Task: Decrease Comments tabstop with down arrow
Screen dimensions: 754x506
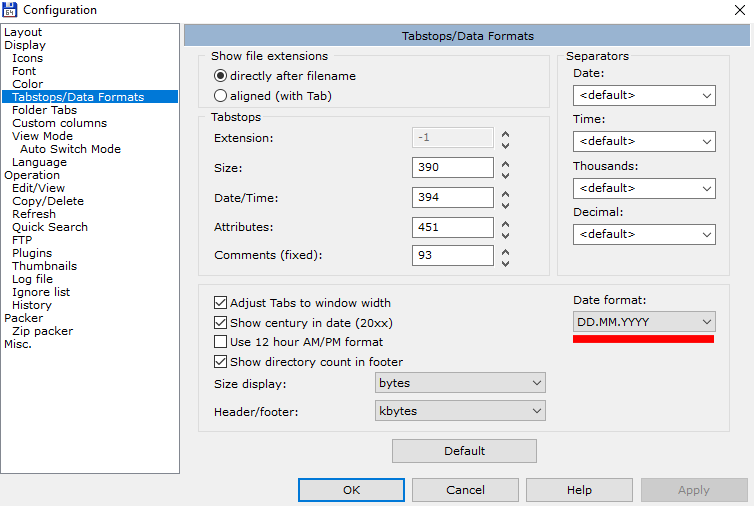Action: click(505, 263)
